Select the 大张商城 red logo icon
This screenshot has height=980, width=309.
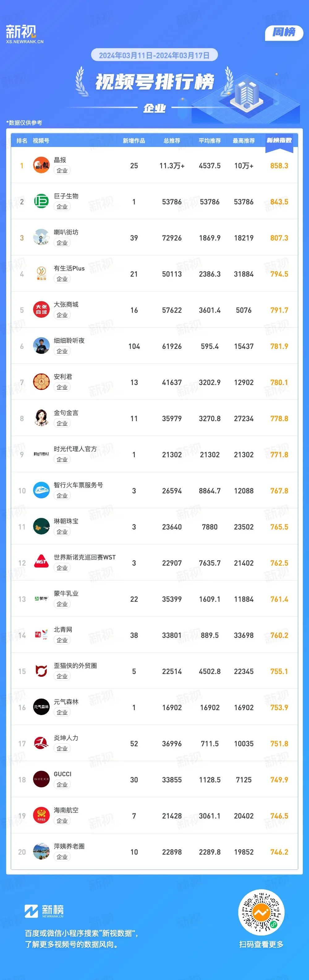coord(41,310)
